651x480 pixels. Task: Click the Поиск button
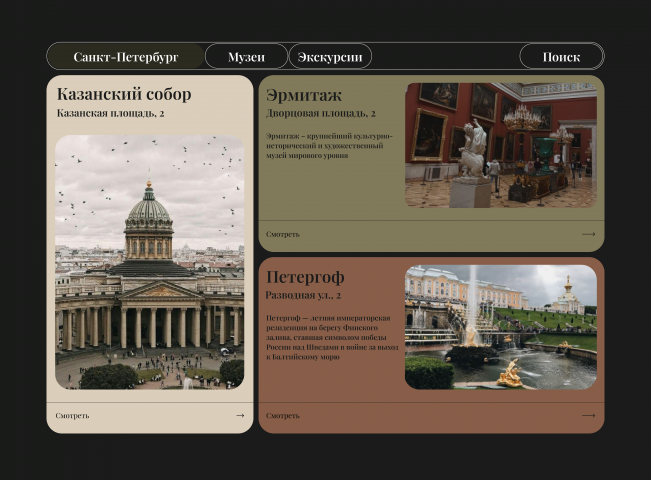click(x=561, y=56)
